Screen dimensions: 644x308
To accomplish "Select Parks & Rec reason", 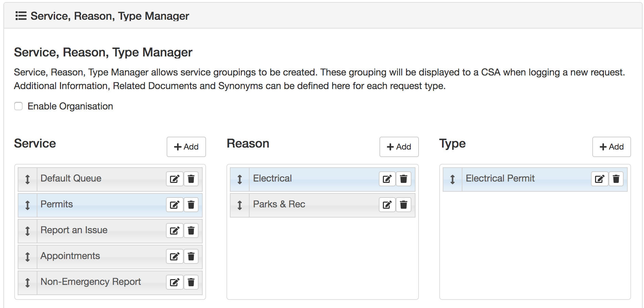I will [279, 204].
